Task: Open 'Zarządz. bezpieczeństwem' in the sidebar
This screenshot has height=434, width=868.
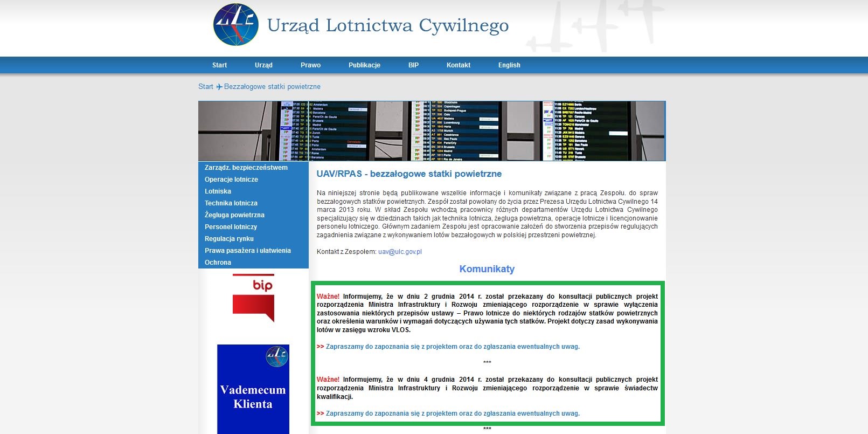Action: click(246, 168)
